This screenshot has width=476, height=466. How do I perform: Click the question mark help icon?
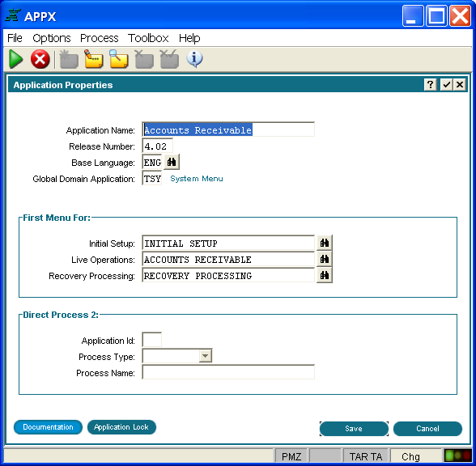tap(430, 85)
